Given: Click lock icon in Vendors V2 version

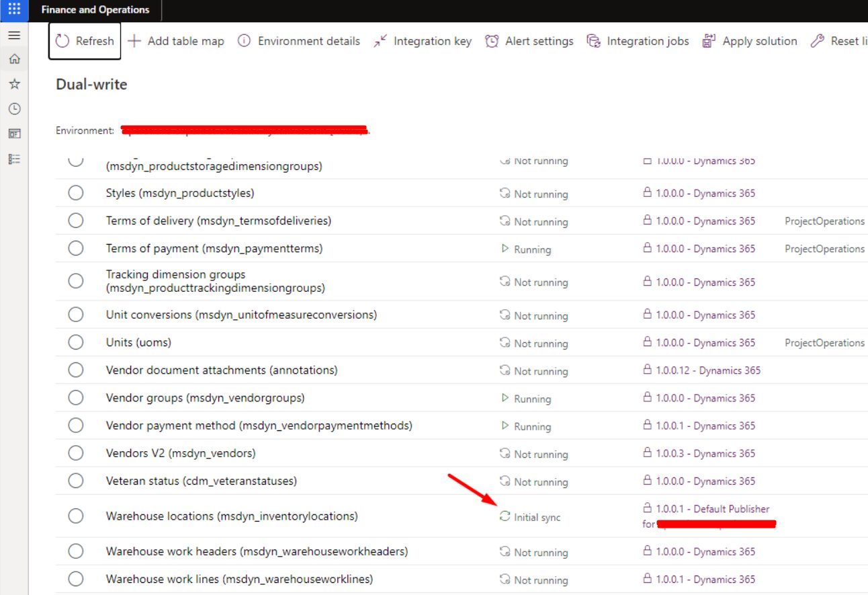Looking at the screenshot, I should tap(648, 453).
